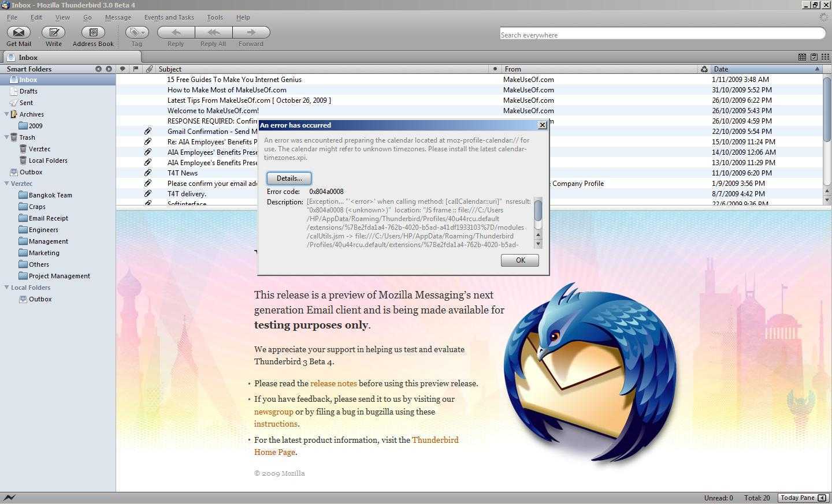Screen dimensions: 832x504
Task: Sort messages by From column header
Action: point(599,69)
